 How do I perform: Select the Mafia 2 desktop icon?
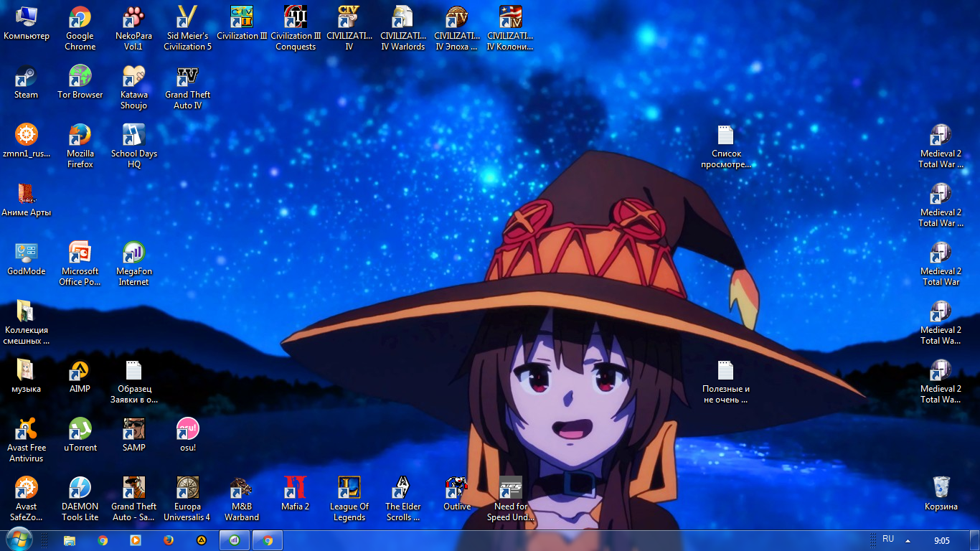point(296,494)
